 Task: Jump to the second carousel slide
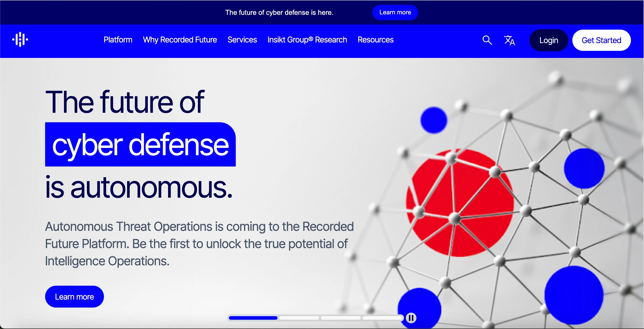(299, 318)
